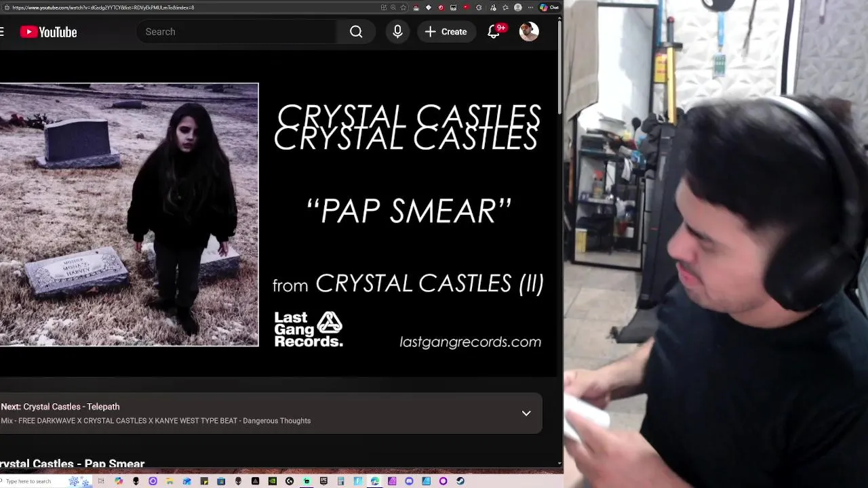This screenshot has width=868, height=488.
Task: Click the browser address bar URL
Action: coord(103,7)
